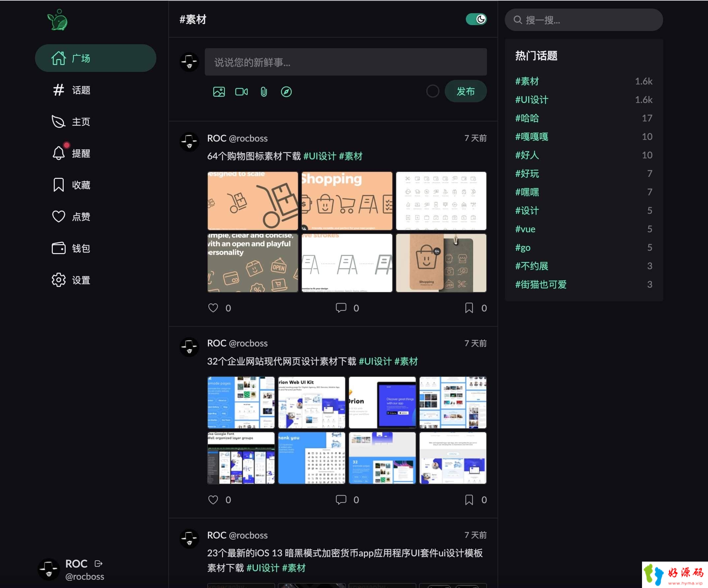Click the search magnifier icon
This screenshot has width=708, height=588.
click(x=518, y=20)
